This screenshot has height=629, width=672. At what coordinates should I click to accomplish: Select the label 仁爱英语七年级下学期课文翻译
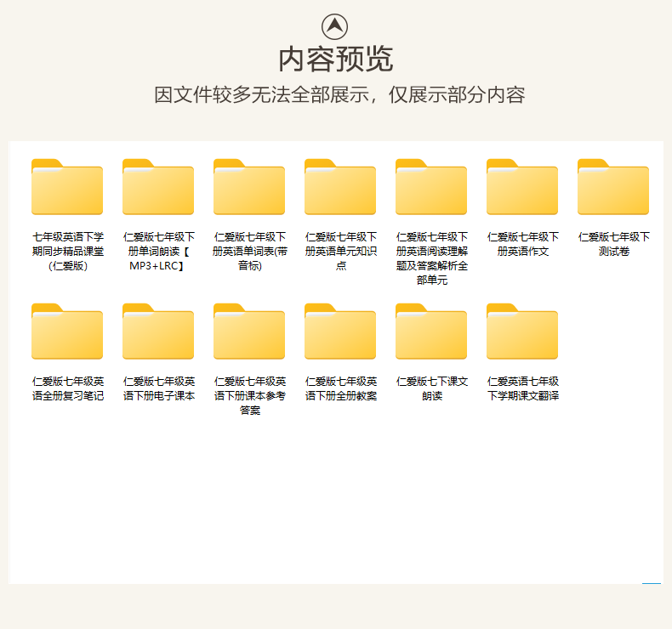click(523, 388)
